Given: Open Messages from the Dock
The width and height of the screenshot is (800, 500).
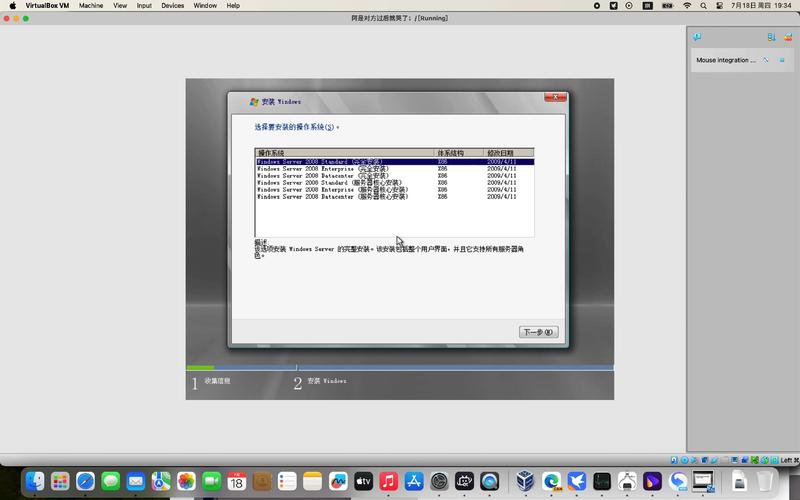Looking at the screenshot, I should point(111,481).
